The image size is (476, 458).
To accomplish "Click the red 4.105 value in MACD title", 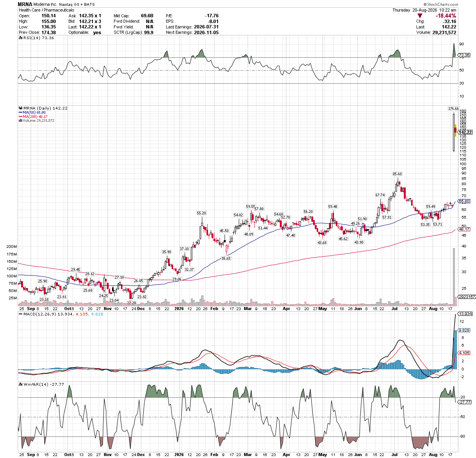I will click(x=81, y=314).
